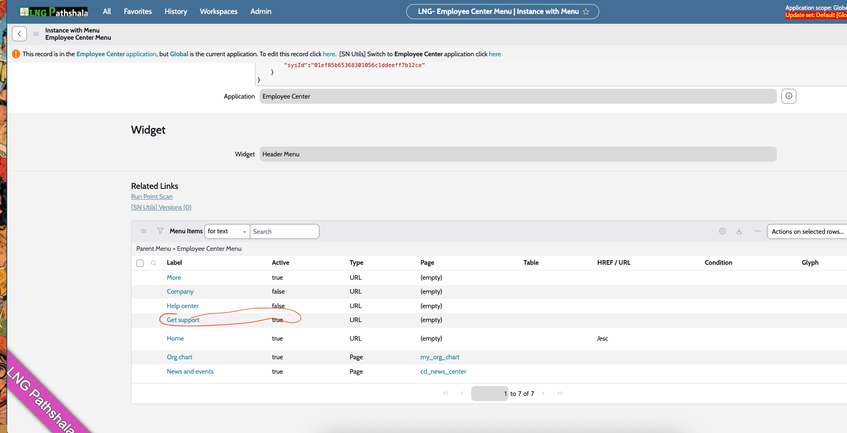
Task: Open the Org chart menu item record
Action: 179,357
